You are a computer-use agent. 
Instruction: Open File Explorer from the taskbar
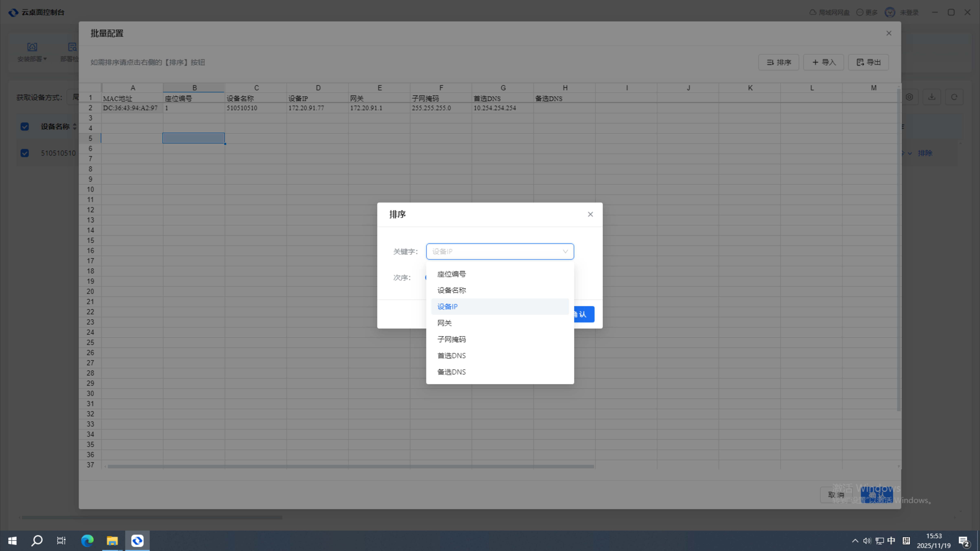click(x=112, y=541)
